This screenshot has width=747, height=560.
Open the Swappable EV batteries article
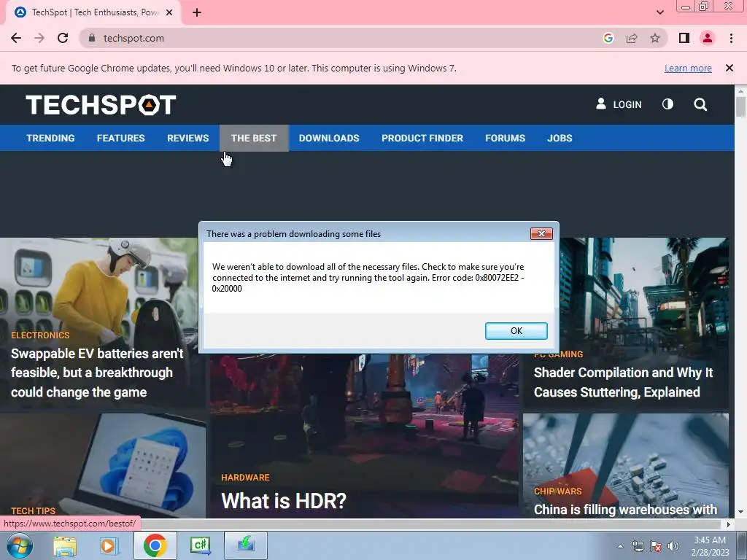click(97, 373)
